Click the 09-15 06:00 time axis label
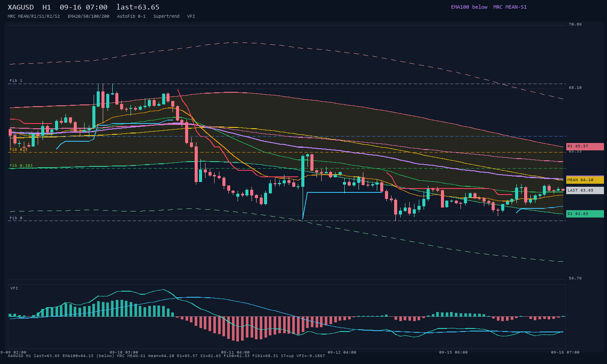607x364 pixels. [454, 352]
